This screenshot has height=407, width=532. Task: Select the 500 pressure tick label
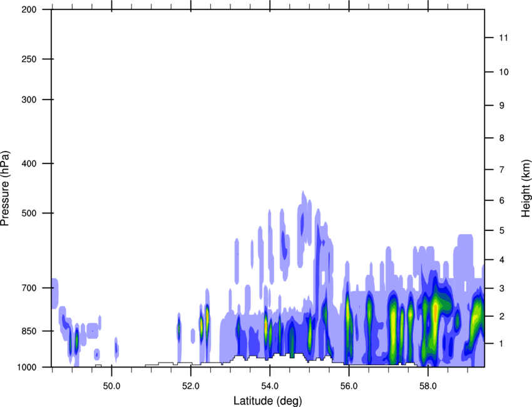(x=29, y=213)
